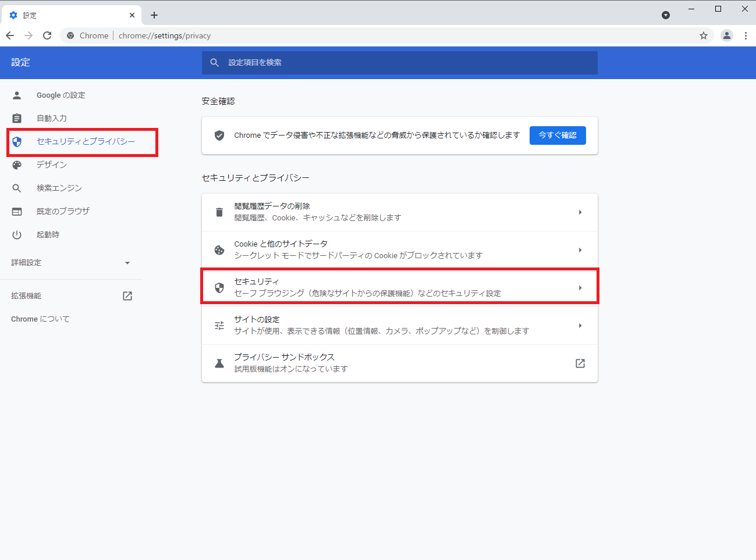The image size is (756, 560).
Task: Click the Privacy Sandbox external link icon
Action: (x=580, y=363)
